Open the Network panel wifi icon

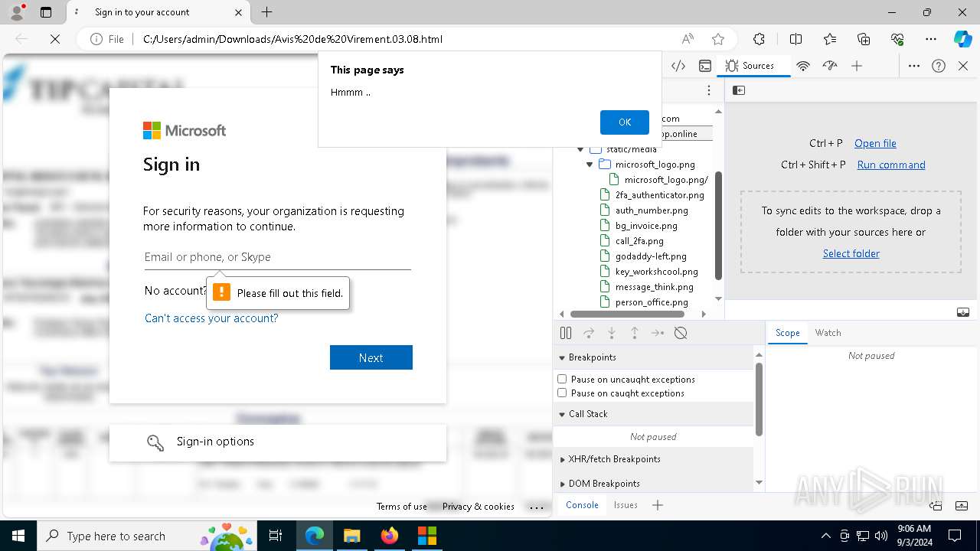803,66
